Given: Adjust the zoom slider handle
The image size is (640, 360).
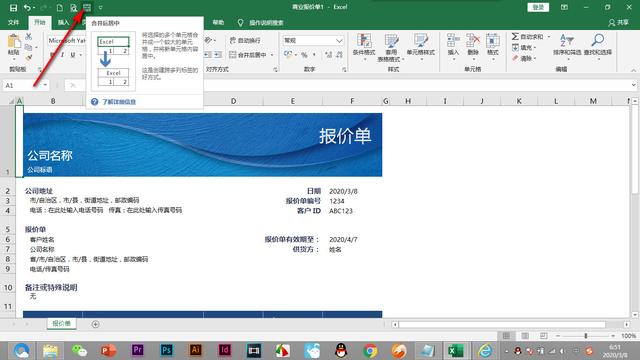Looking at the screenshot, I should (x=586, y=336).
